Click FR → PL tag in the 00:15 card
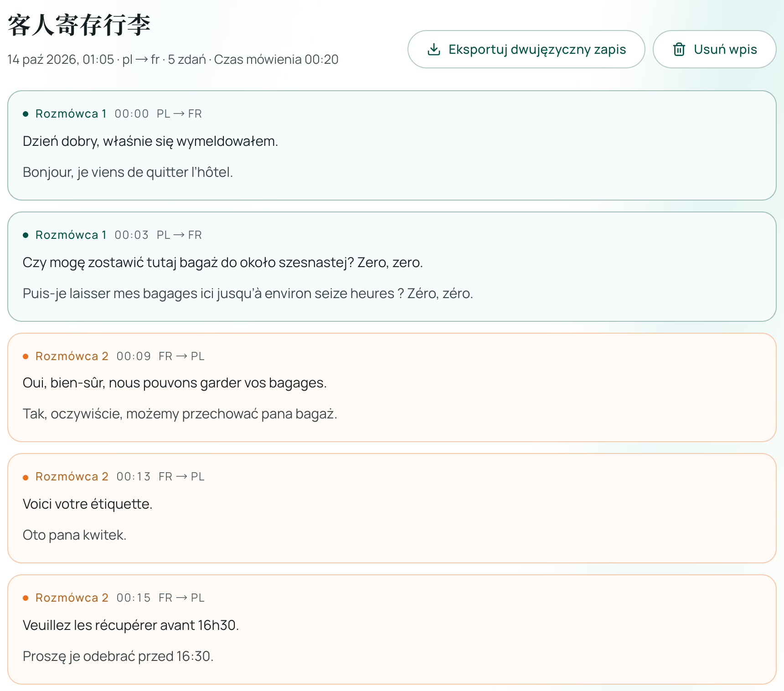784x691 pixels. click(x=181, y=598)
